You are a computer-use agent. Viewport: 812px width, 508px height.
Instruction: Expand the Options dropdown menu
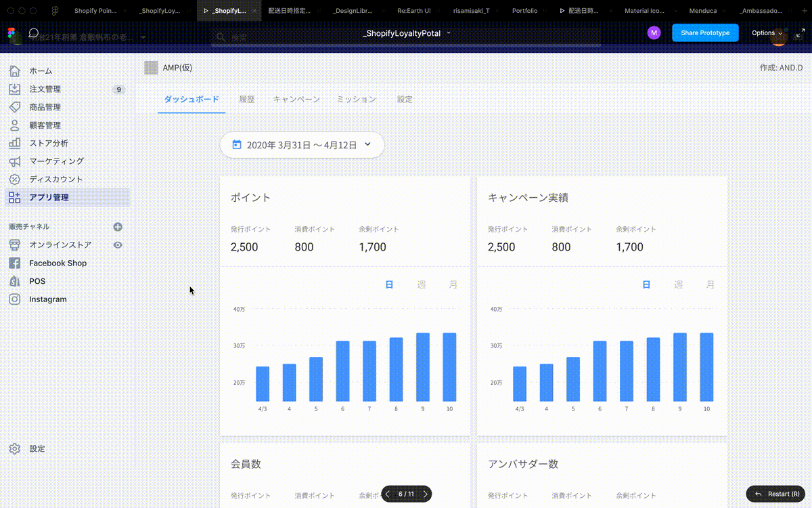click(767, 33)
